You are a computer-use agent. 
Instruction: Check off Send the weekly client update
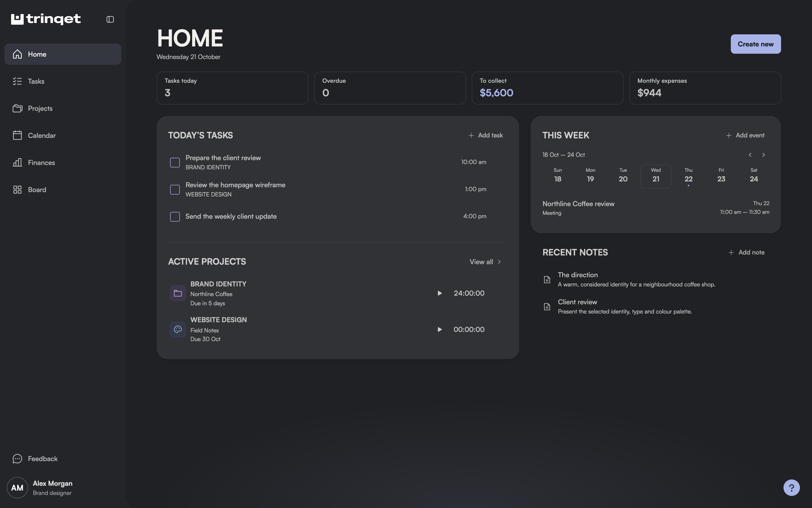click(175, 216)
